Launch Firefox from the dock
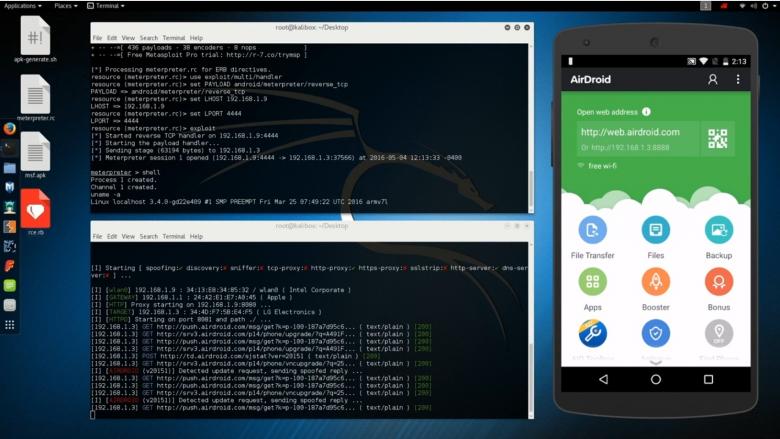This screenshot has width=780, height=439. (x=9, y=128)
